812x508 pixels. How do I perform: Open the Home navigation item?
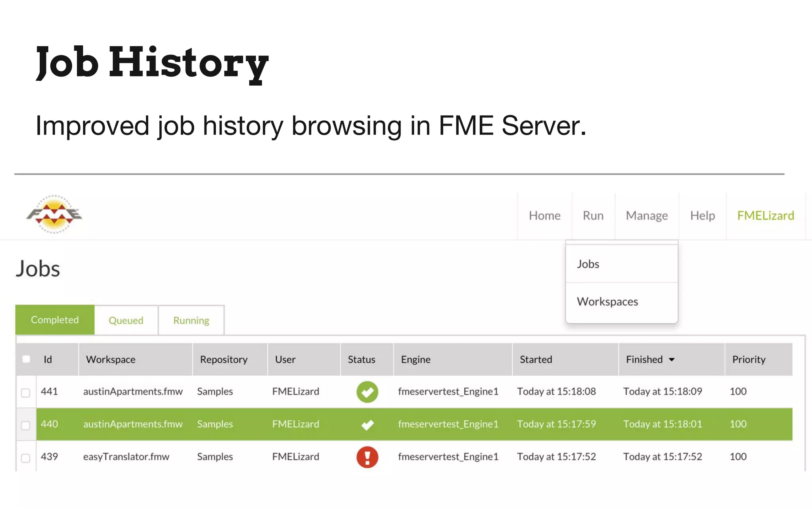(544, 216)
